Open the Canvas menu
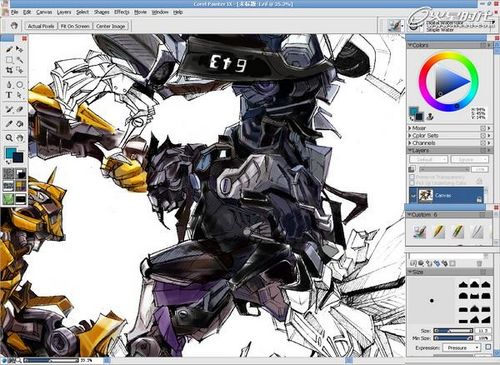 [44, 12]
